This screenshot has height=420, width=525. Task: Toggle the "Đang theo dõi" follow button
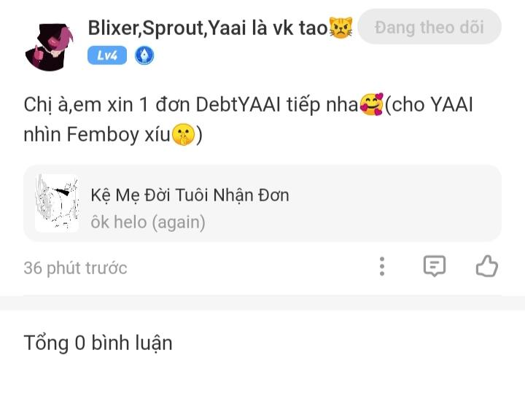pos(429,27)
